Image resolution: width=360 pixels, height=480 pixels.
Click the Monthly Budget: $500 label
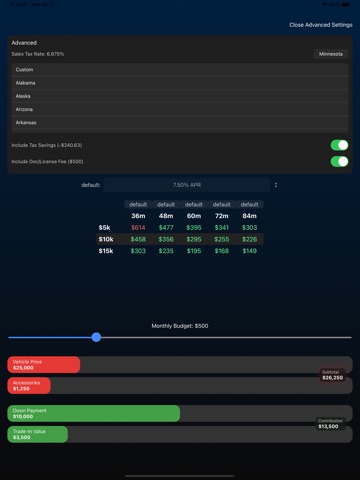click(180, 326)
